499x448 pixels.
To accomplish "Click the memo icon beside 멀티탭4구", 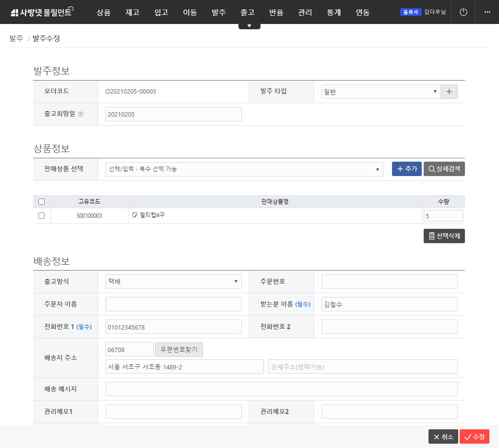I will coord(135,215).
